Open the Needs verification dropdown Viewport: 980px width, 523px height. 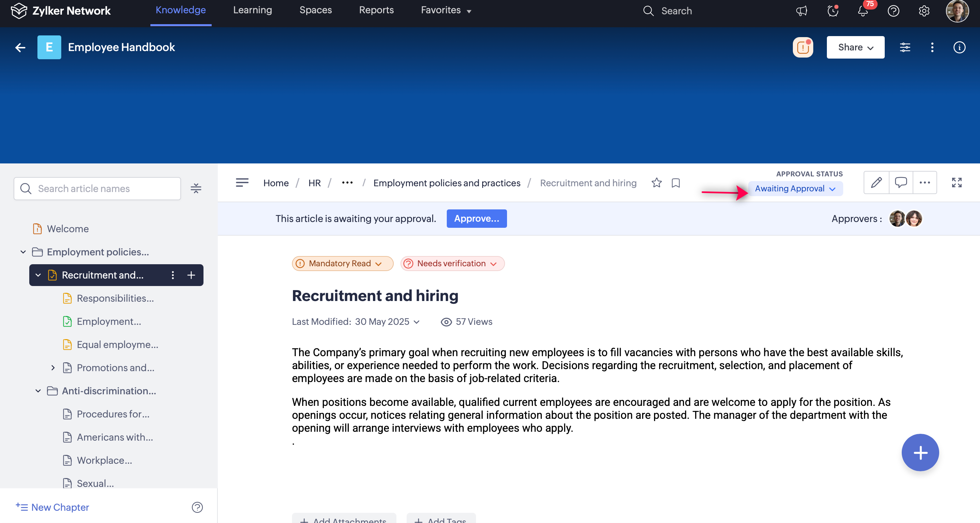click(452, 264)
